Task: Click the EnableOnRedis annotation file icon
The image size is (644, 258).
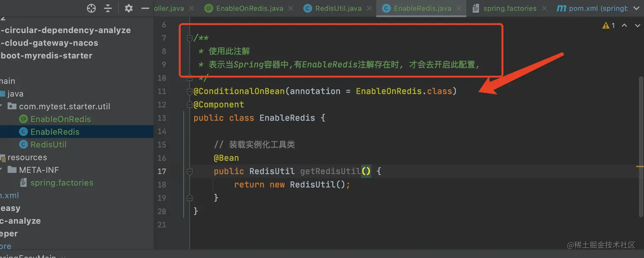Action: click(23, 119)
